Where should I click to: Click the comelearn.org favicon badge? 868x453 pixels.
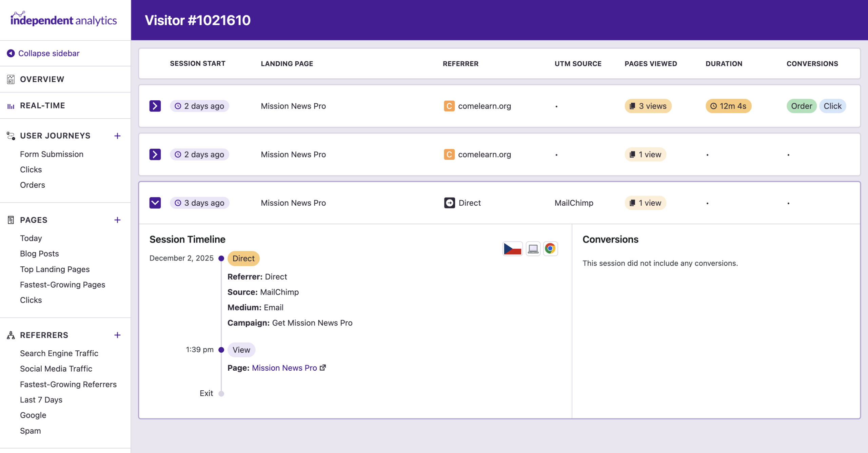pos(449,106)
